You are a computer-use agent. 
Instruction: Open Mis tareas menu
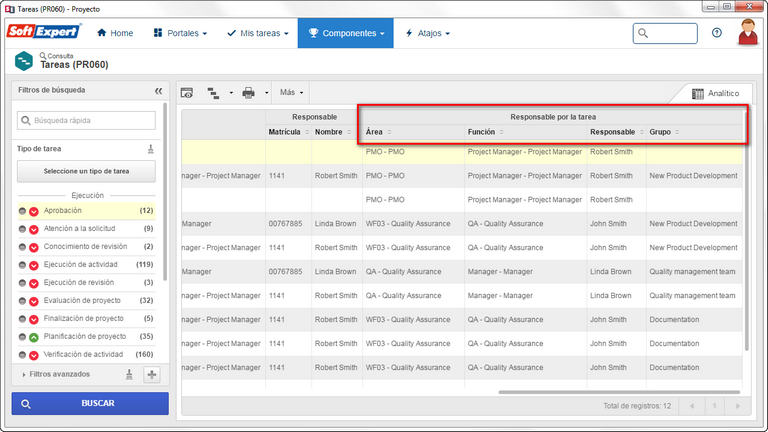(258, 33)
